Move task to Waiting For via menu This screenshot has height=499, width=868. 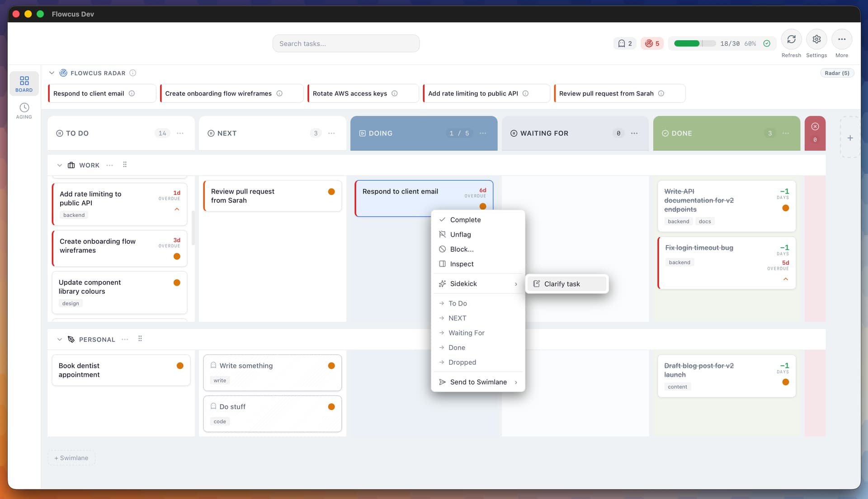tap(466, 333)
